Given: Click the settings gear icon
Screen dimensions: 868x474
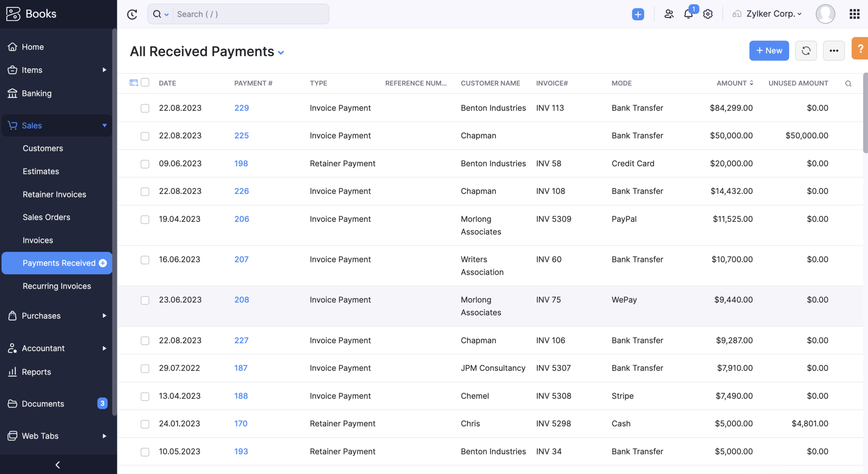Looking at the screenshot, I should [x=708, y=14].
